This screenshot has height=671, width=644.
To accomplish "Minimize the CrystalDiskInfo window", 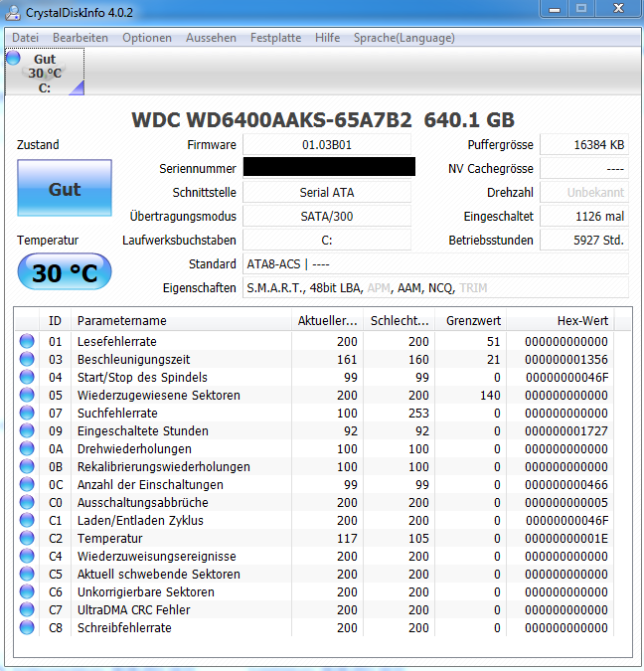I will (x=555, y=9).
